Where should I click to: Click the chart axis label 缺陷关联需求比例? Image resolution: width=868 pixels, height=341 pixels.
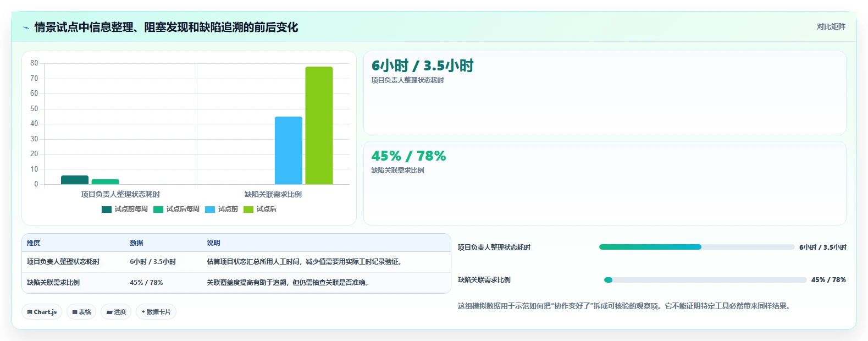click(x=273, y=194)
